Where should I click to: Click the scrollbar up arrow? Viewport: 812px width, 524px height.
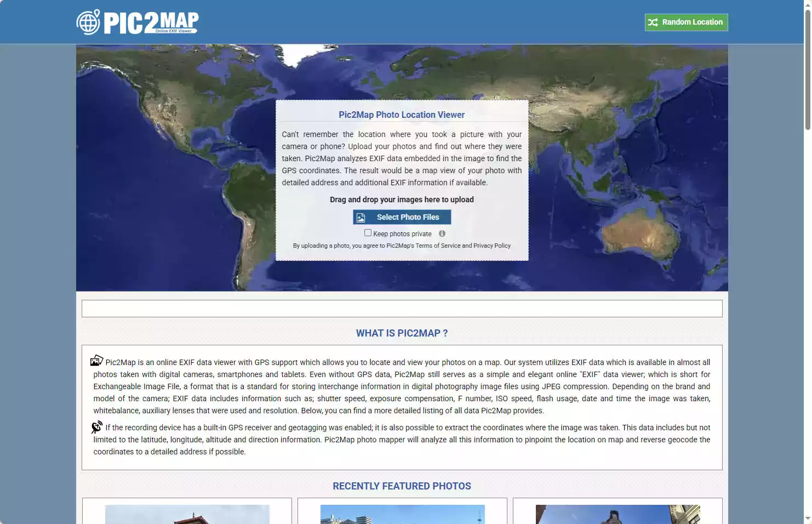808,4
